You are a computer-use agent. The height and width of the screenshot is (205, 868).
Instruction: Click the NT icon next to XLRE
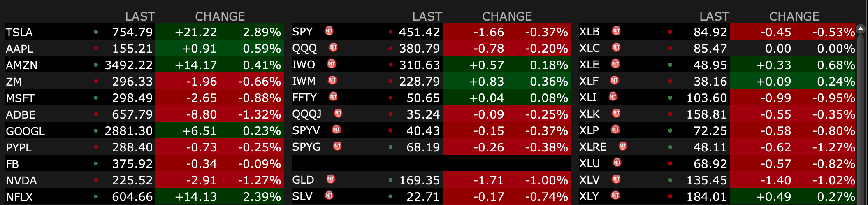(x=623, y=146)
